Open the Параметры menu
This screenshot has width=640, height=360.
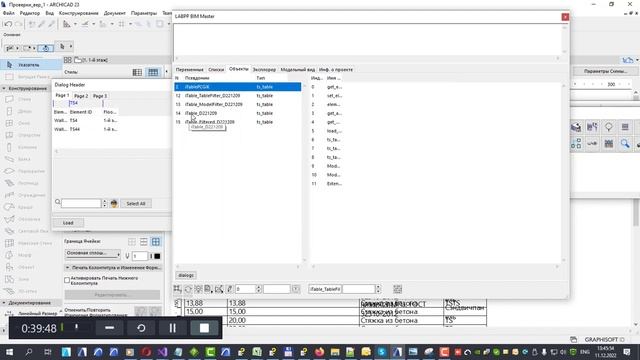pos(144,13)
